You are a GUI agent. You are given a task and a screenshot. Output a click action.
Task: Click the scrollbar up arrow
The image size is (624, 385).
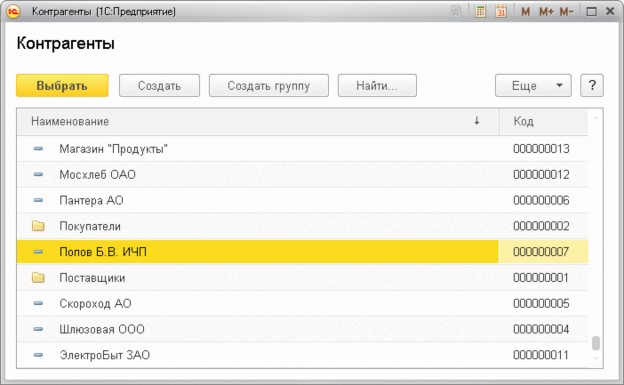tap(596, 118)
